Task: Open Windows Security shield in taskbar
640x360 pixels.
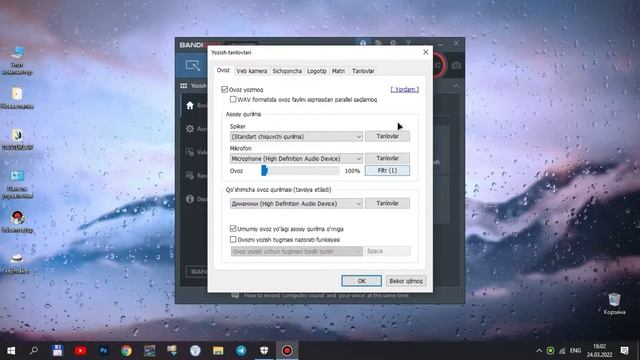Action: click(x=264, y=351)
